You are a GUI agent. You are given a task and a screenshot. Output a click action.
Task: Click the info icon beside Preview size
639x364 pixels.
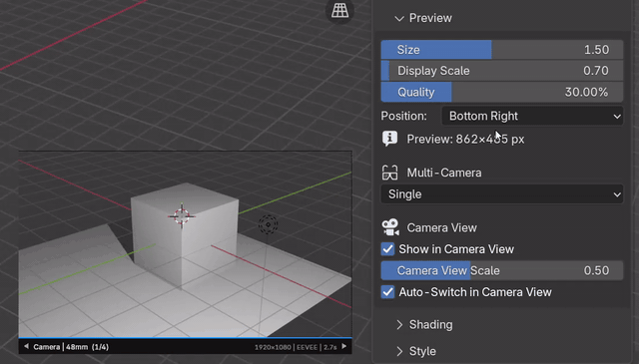point(390,139)
